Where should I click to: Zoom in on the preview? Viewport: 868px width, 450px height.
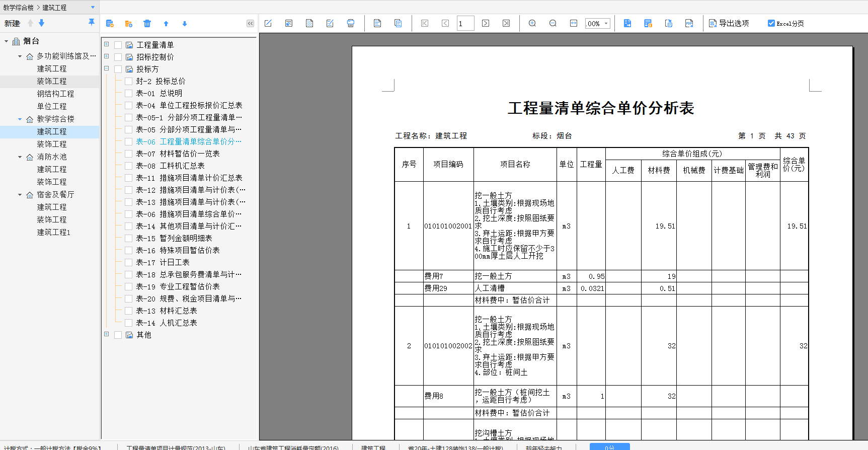tap(532, 23)
